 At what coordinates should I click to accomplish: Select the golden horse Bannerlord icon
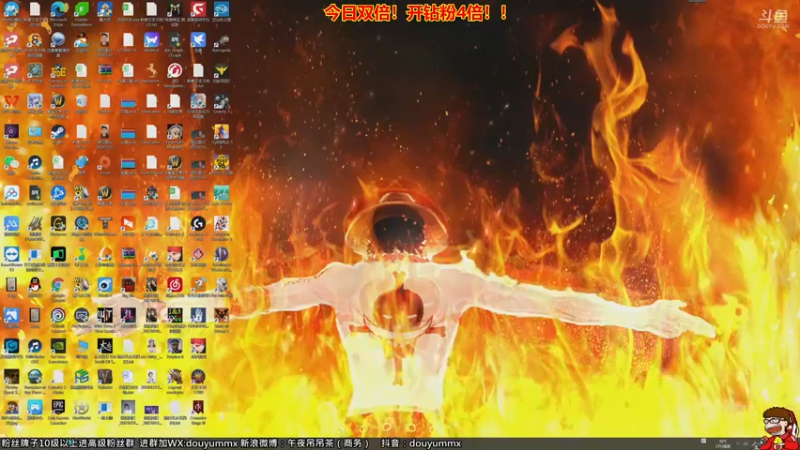tap(152, 70)
